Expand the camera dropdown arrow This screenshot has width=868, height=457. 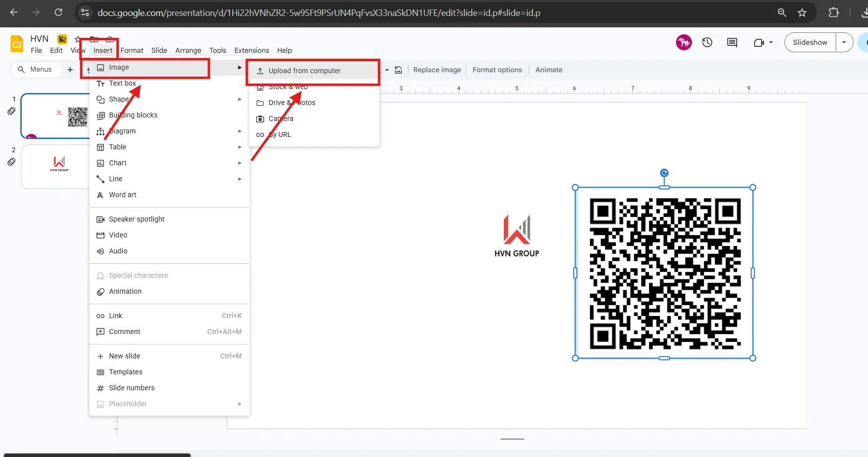(771, 42)
